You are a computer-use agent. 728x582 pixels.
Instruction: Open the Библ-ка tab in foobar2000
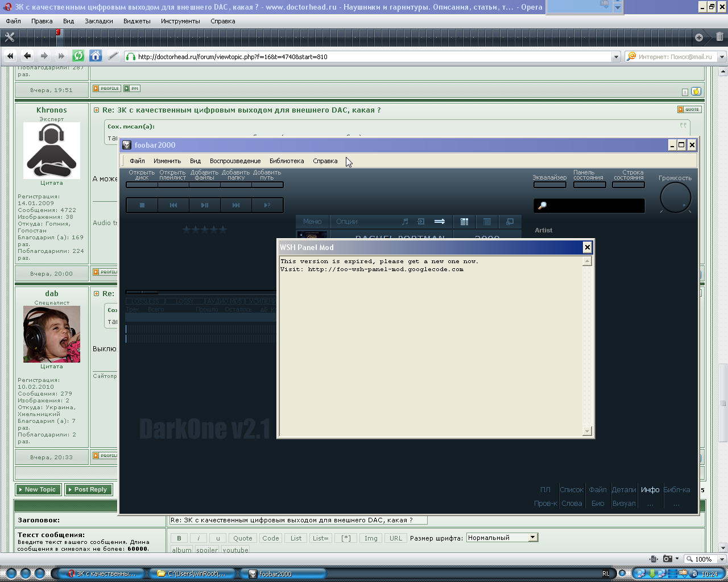677,489
